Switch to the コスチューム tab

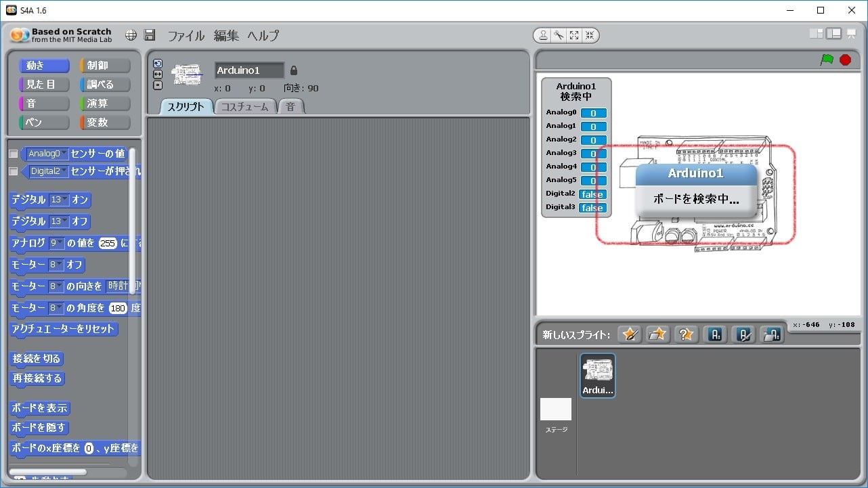pos(245,106)
